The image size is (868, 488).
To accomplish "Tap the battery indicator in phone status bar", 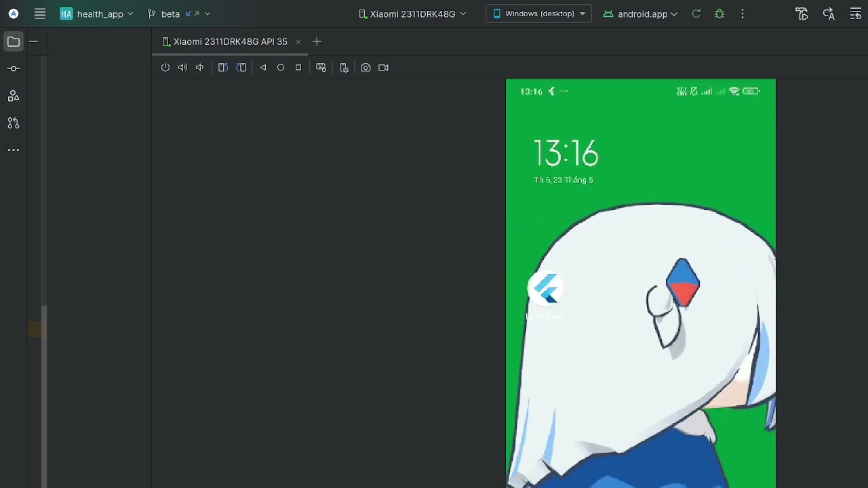I will click(751, 91).
